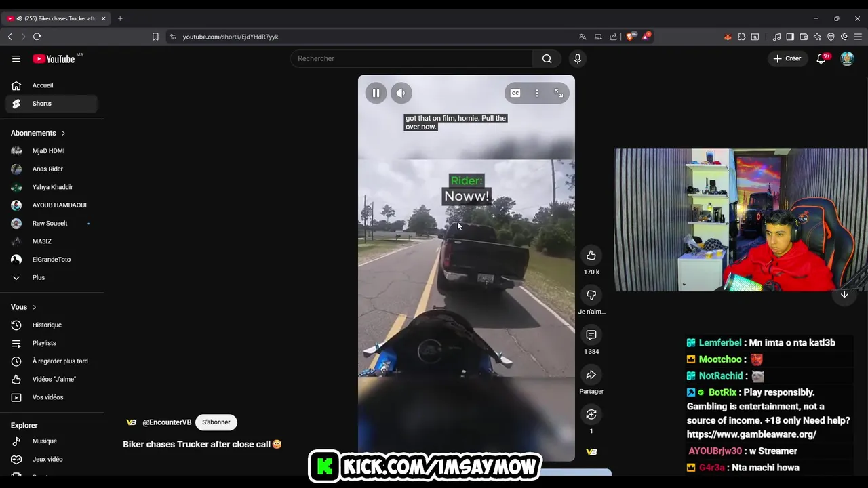The width and height of the screenshot is (868, 488).
Task: Open MjaD HDMI subscription
Action: pos(52,151)
